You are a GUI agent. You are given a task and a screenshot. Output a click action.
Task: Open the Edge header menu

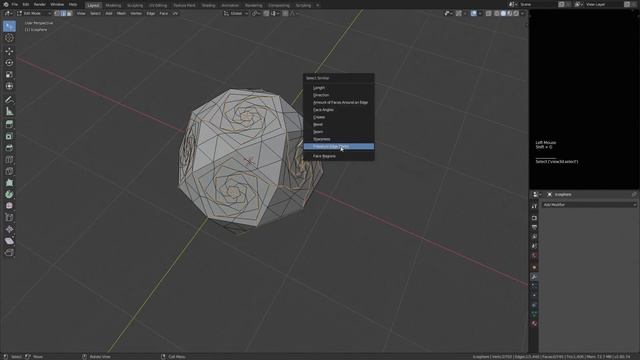(x=151, y=13)
